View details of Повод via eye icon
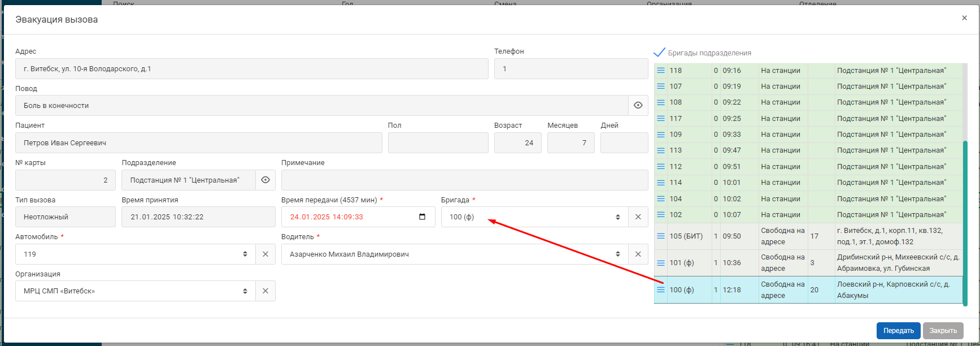980x346 pixels. coord(638,106)
